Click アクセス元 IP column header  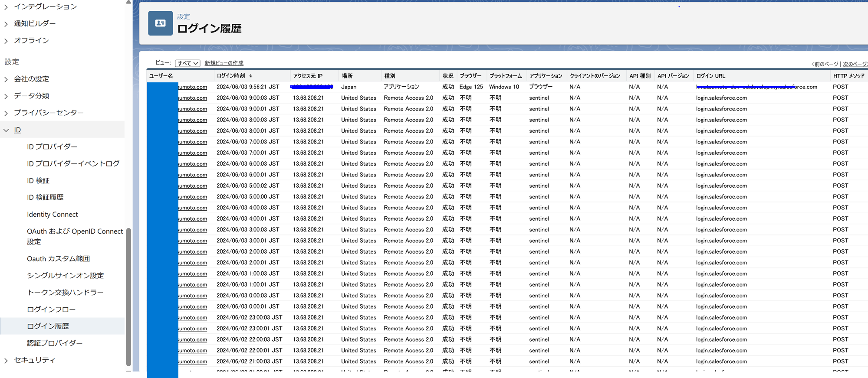coord(308,76)
